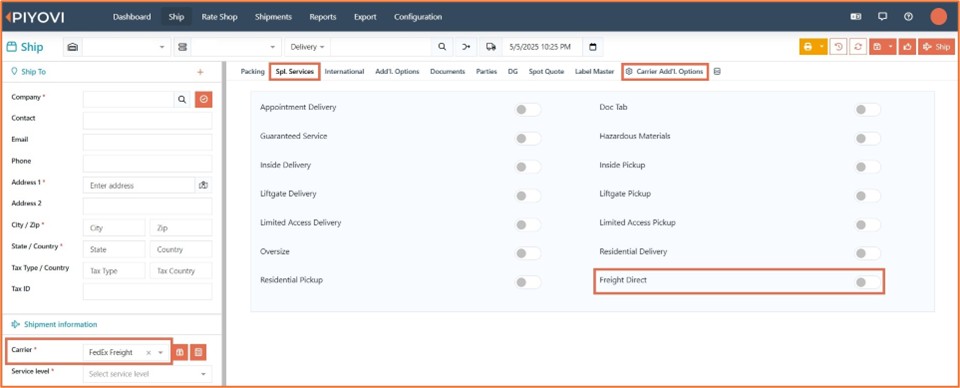
Task: Open the Delivery type dropdown
Action: coord(307,47)
